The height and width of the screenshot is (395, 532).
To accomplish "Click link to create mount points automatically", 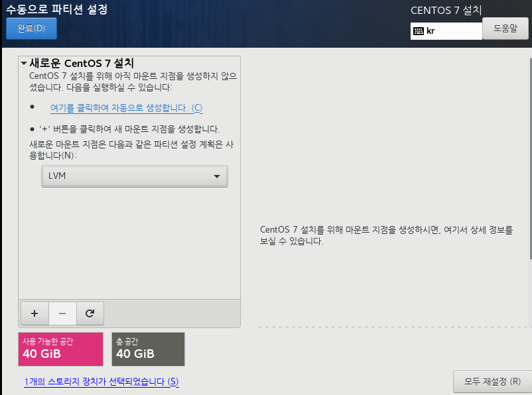I will coord(127,108).
